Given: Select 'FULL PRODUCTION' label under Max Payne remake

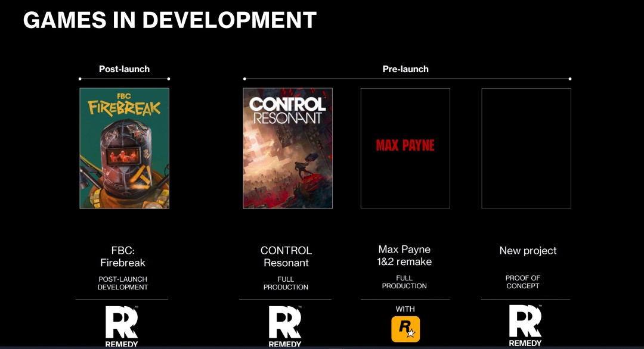Looking at the screenshot, I should (404, 282).
